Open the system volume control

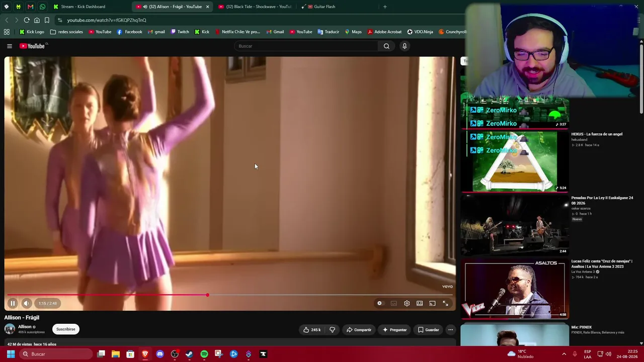(608, 354)
